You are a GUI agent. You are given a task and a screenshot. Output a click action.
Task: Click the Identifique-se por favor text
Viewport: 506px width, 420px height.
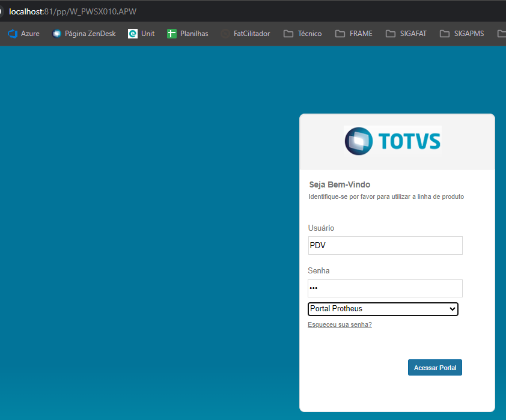point(386,196)
